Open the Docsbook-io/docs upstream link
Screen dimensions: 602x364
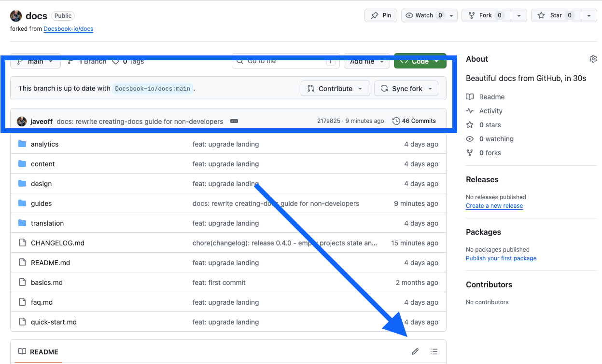[69, 29]
